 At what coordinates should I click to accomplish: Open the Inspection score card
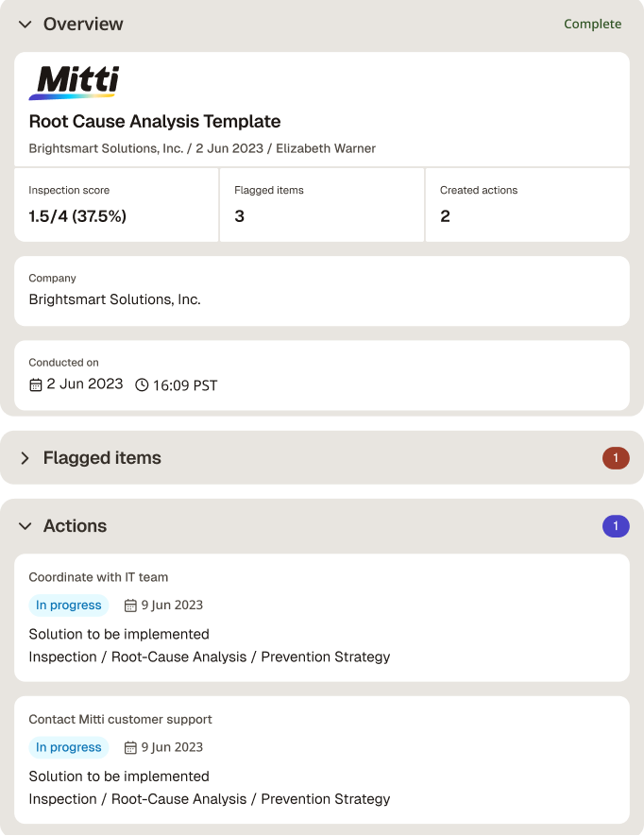pos(116,205)
